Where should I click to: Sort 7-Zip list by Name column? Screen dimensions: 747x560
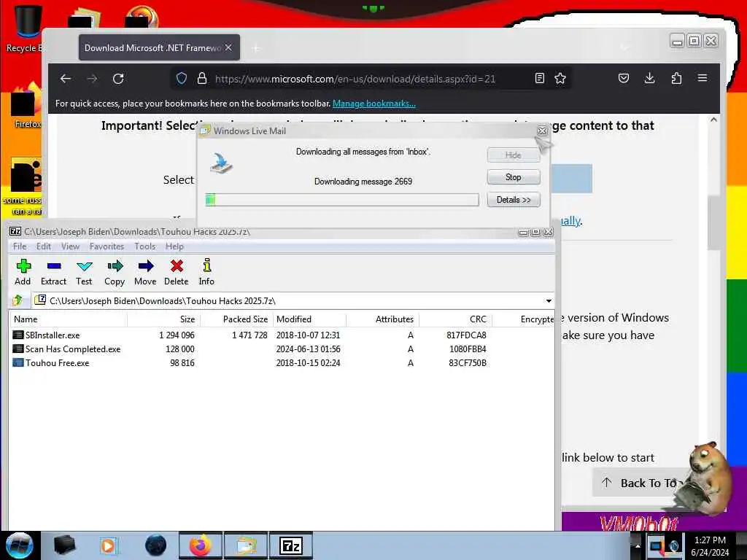click(x=68, y=319)
